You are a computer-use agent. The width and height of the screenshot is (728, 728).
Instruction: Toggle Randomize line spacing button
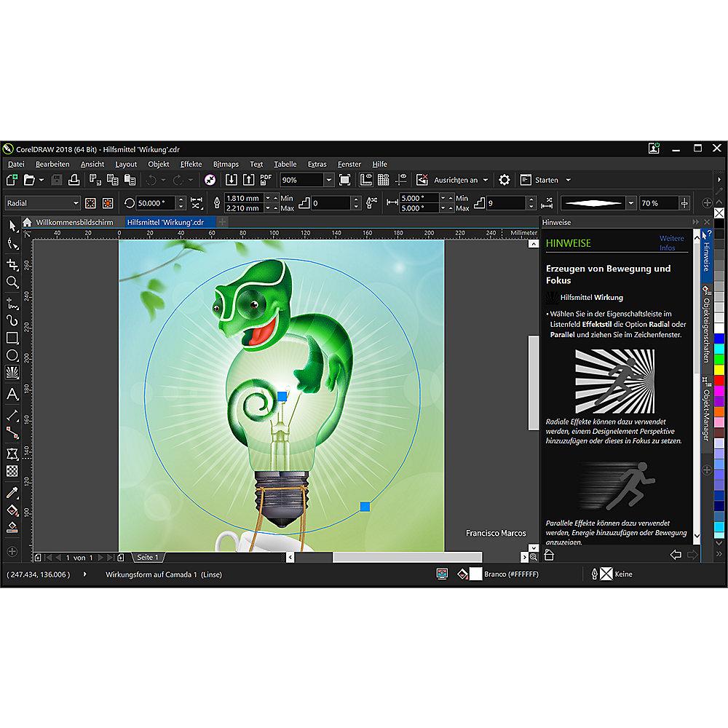click(x=547, y=203)
